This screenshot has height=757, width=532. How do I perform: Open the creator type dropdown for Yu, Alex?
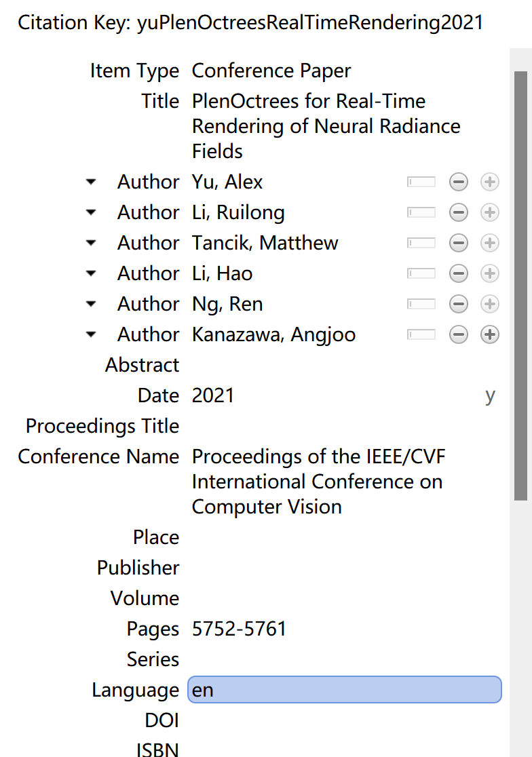tap(91, 182)
